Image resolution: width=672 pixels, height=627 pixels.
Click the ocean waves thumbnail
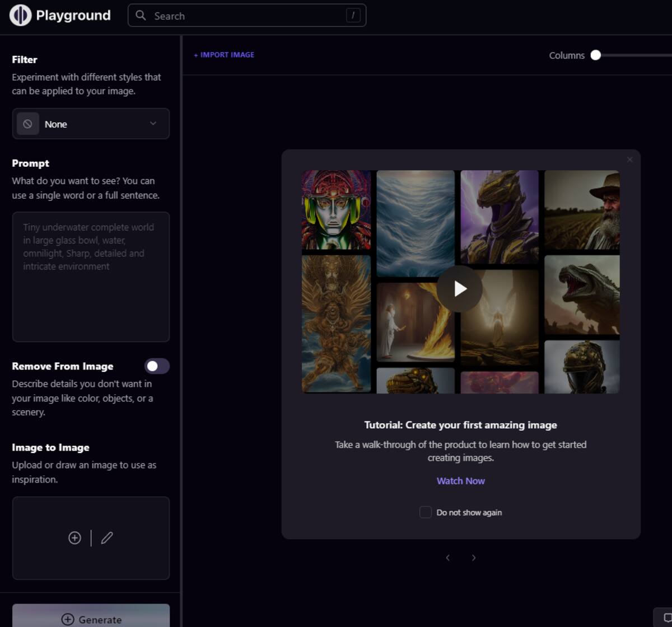point(416,223)
